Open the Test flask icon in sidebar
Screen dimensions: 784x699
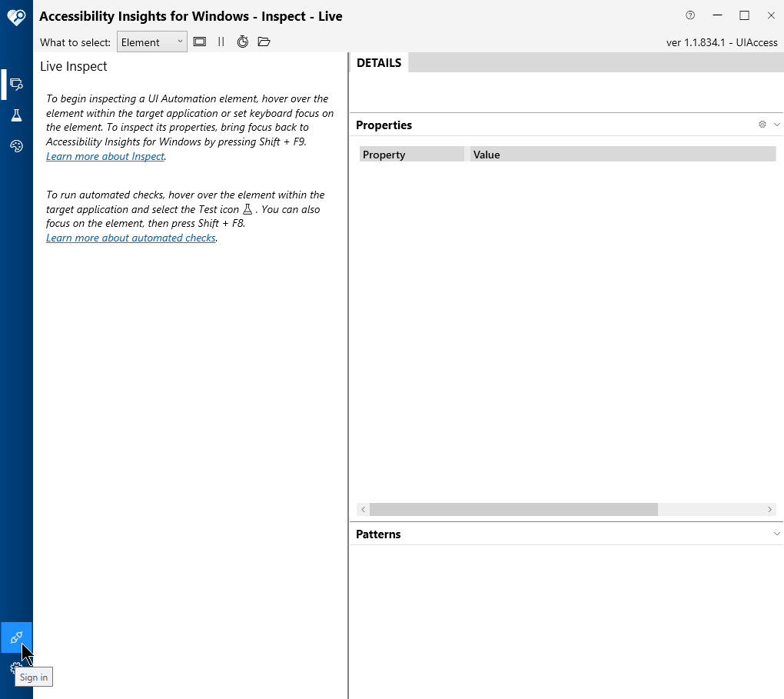[x=16, y=115]
